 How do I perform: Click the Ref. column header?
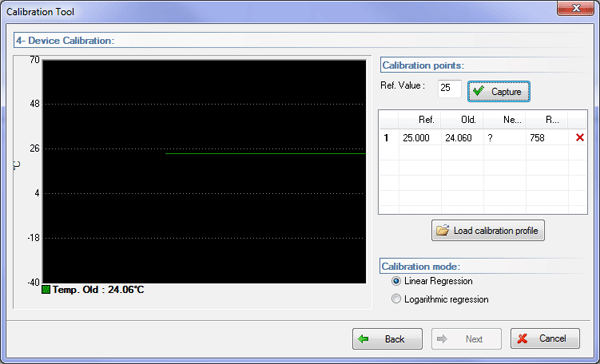click(x=420, y=120)
